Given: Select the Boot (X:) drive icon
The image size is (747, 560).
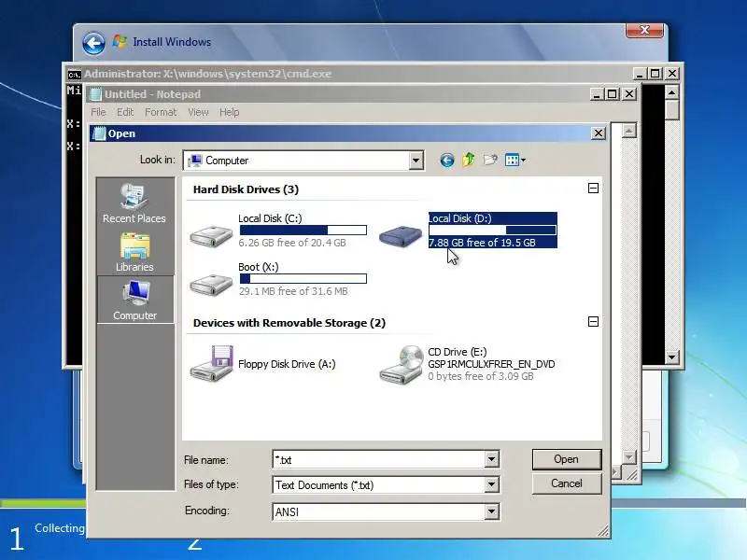Looking at the screenshot, I should [211, 285].
